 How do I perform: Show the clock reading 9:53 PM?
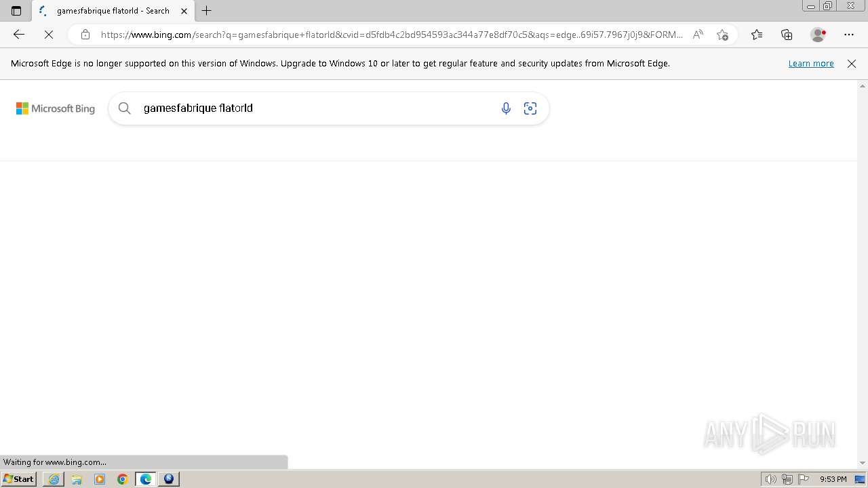pos(833,479)
